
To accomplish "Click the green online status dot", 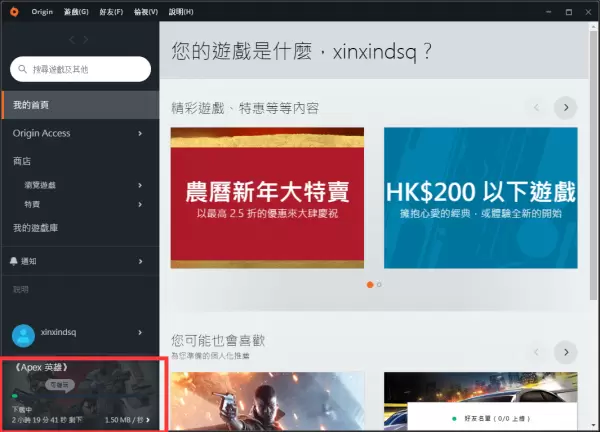I will (454, 419).
